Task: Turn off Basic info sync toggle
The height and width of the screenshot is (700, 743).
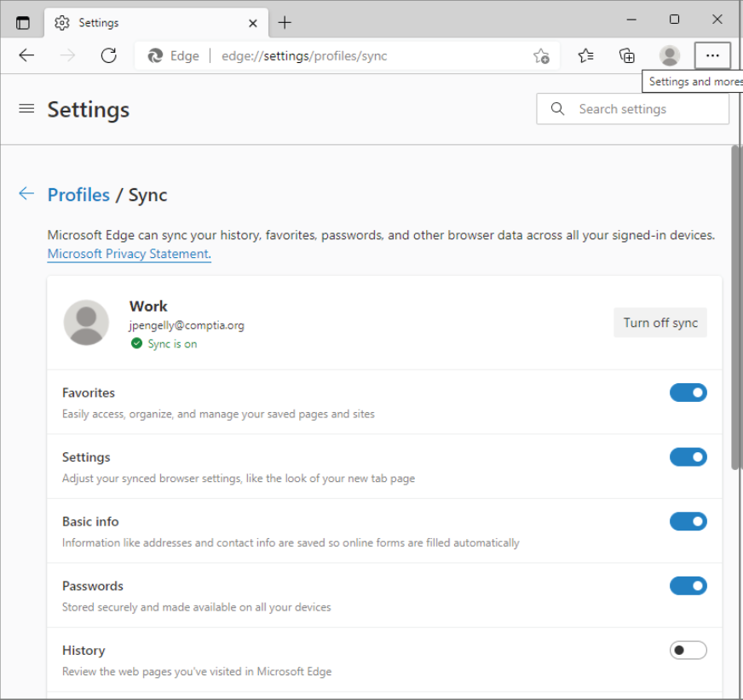Action: (x=688, y=521)
